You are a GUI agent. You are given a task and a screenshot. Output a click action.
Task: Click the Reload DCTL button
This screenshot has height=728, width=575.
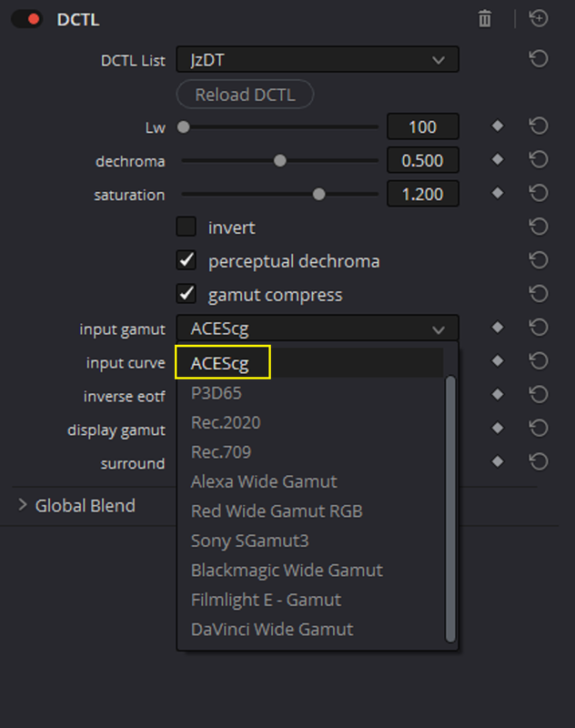(245, 95)
